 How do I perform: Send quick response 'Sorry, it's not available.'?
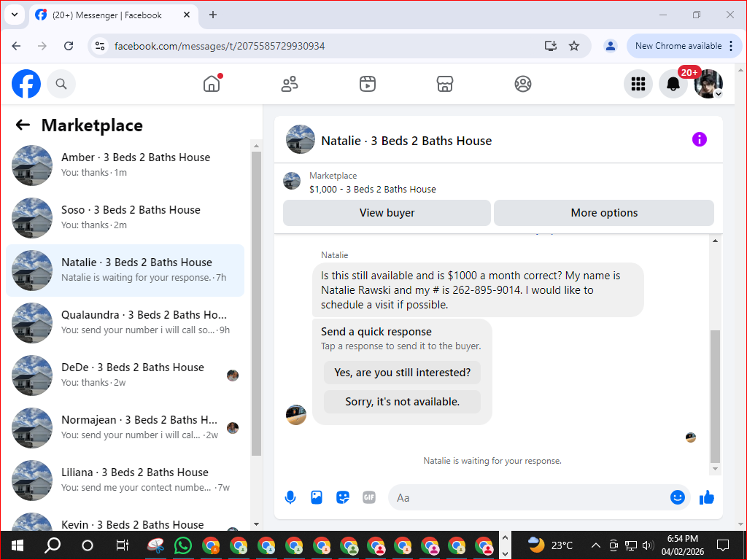(x=402, y=402)
